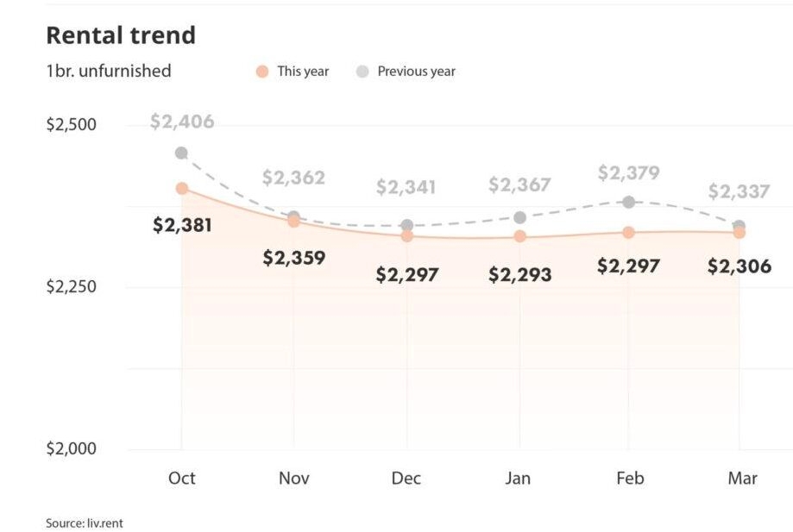This screenshot has width=793, height=532.
Task: Click the Nov month axis label
Action: click(x=294, y=478)
